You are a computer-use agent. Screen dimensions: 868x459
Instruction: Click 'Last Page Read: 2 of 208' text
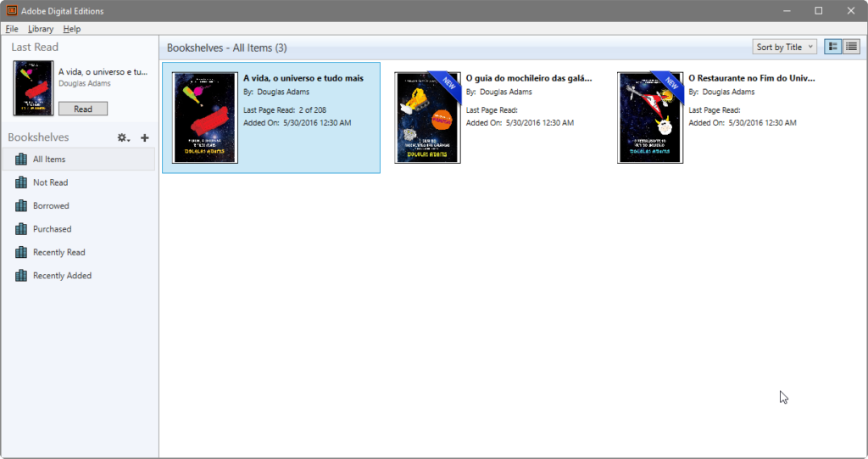tap(285, 109)
